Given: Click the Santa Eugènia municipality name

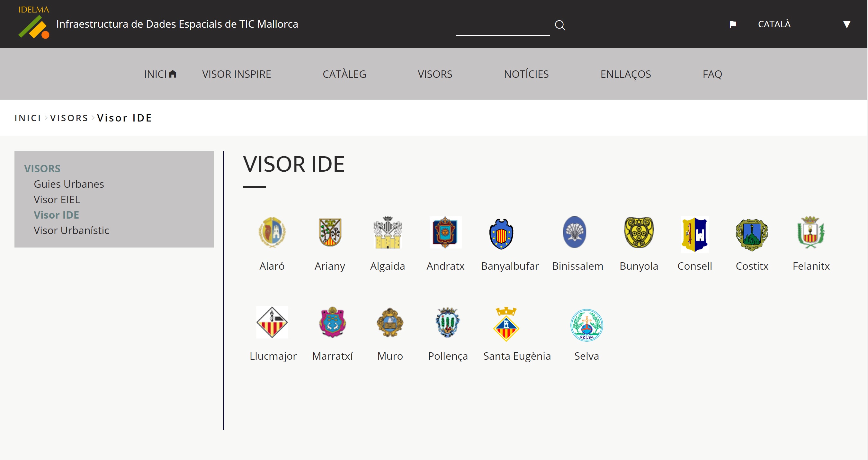Looking at the screenshot, I should point(517,356).
